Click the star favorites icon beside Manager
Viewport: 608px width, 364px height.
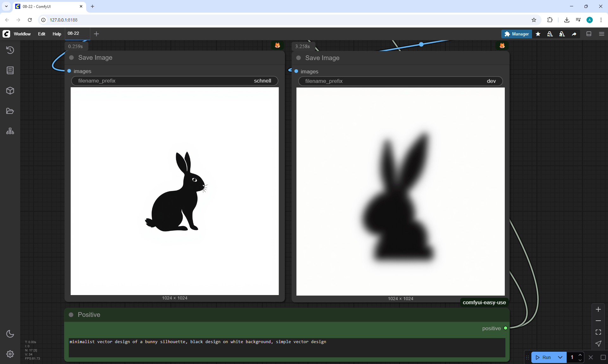pos(538,34)
